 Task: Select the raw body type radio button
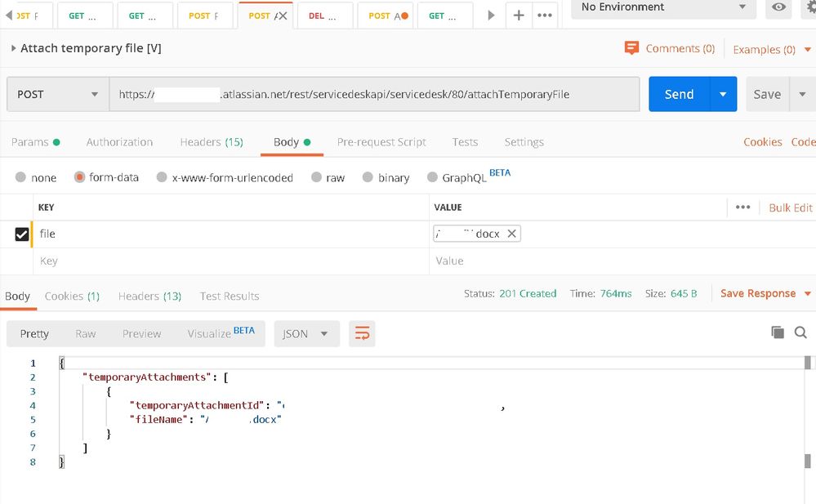[316, 177]
